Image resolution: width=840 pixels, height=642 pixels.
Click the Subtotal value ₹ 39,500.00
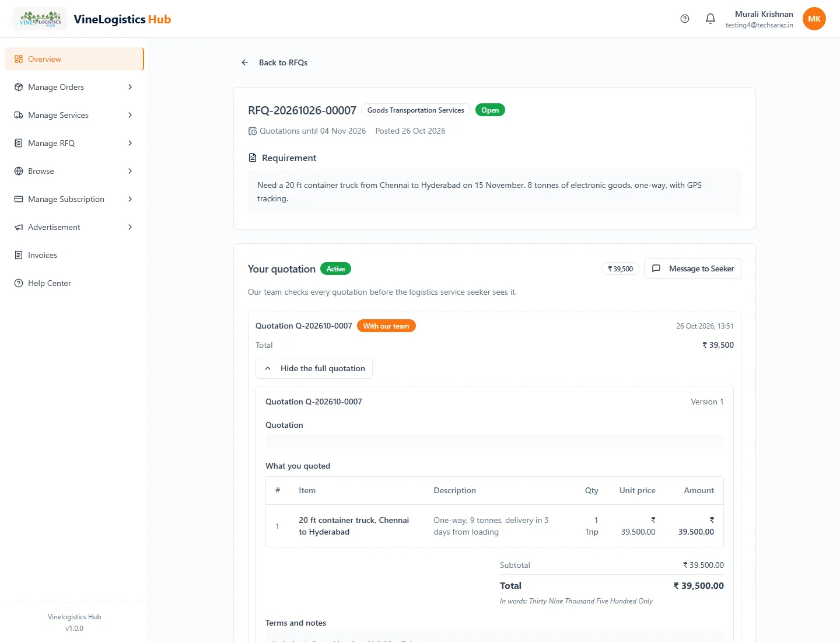(703, 565)
